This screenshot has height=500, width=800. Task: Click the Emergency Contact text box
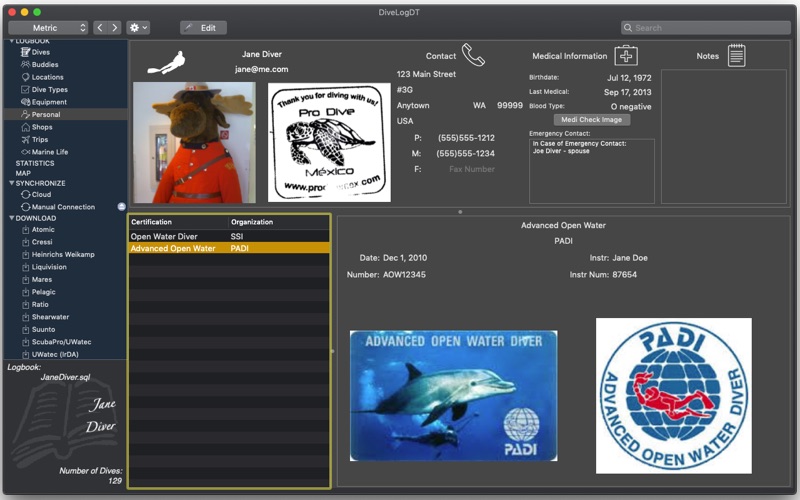(592, 171)
